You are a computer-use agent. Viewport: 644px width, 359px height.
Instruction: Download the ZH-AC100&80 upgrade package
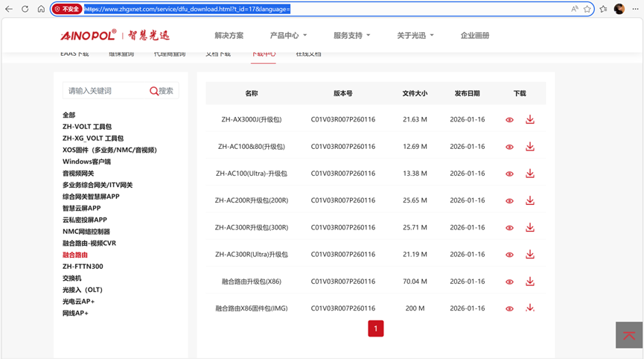click(x=529, y=147)
